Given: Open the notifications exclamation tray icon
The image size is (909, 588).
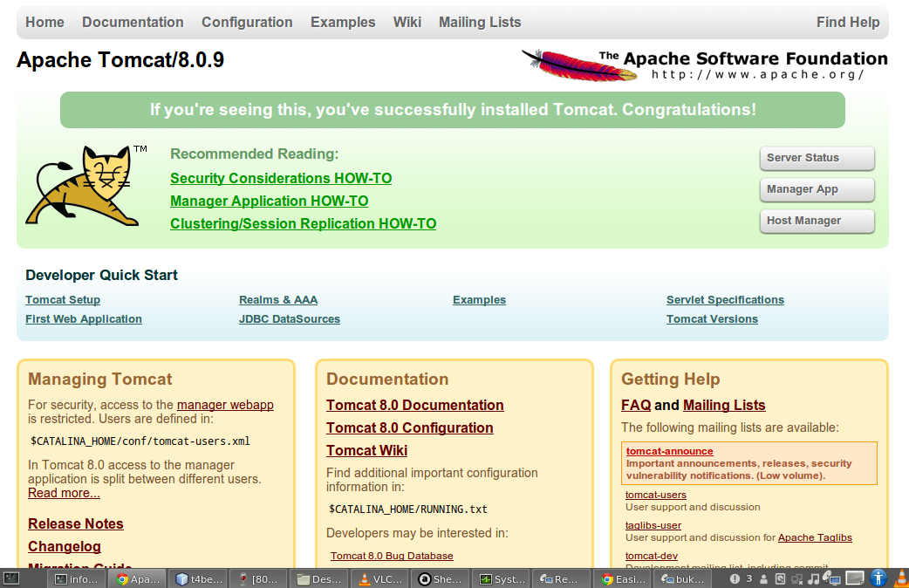Looking at the screenshot, I should [x=735, y=578].
